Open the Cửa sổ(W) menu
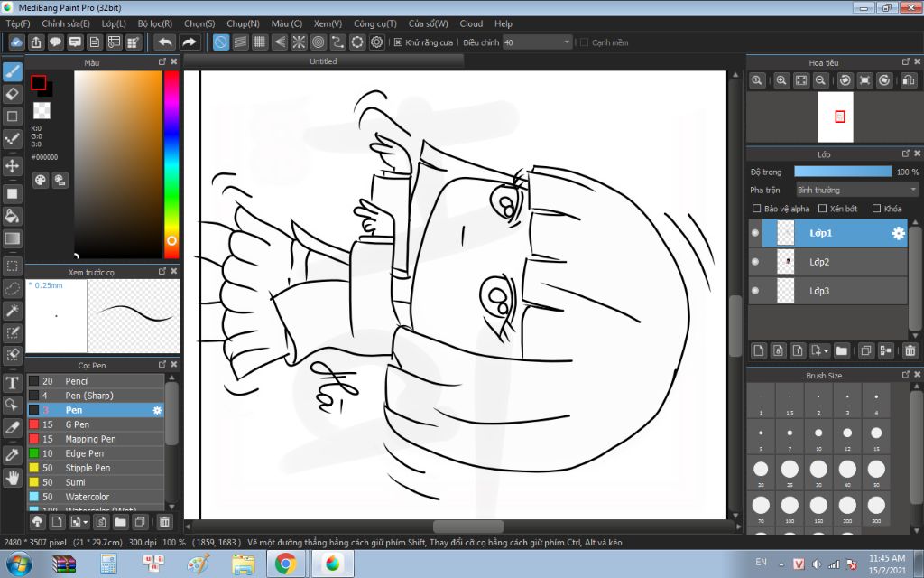The width and height of the screenshot is (924, 578). [429, 23]
